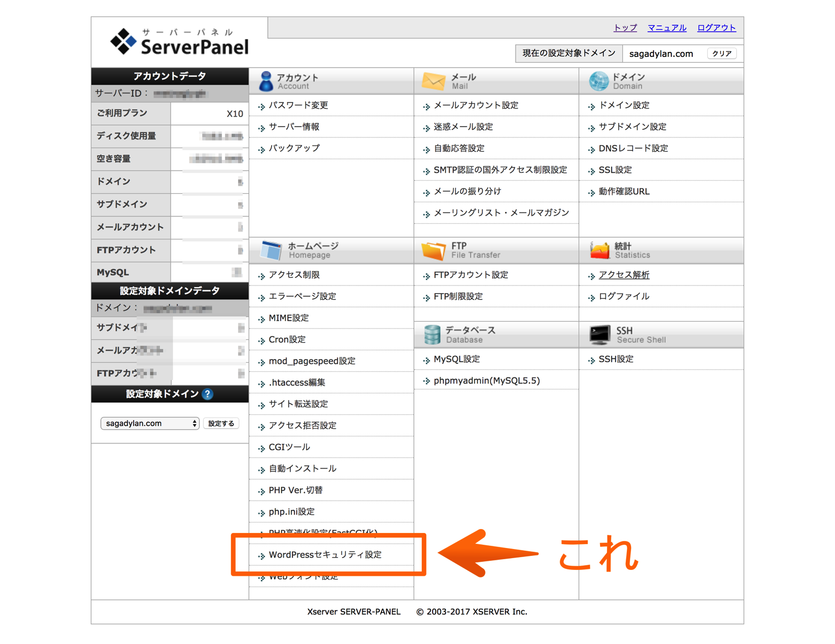Open ログファイル
The width and height of the screenshot is (835, 644).
(x=624, y=296)
